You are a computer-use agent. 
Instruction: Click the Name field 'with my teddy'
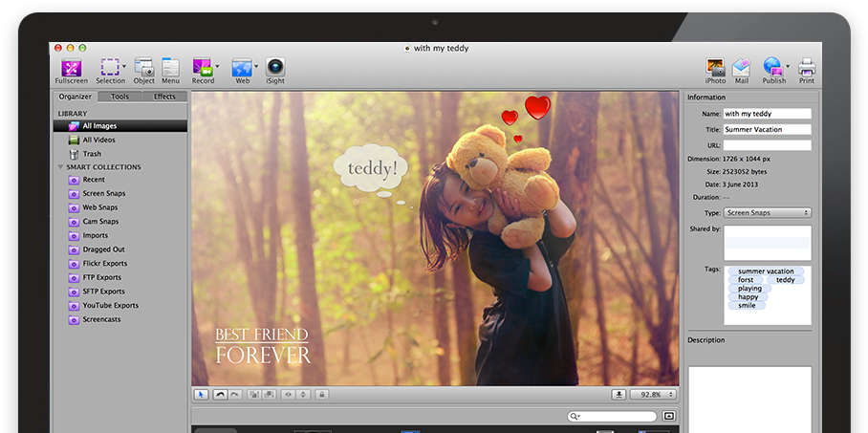click(x=768, y=114)
